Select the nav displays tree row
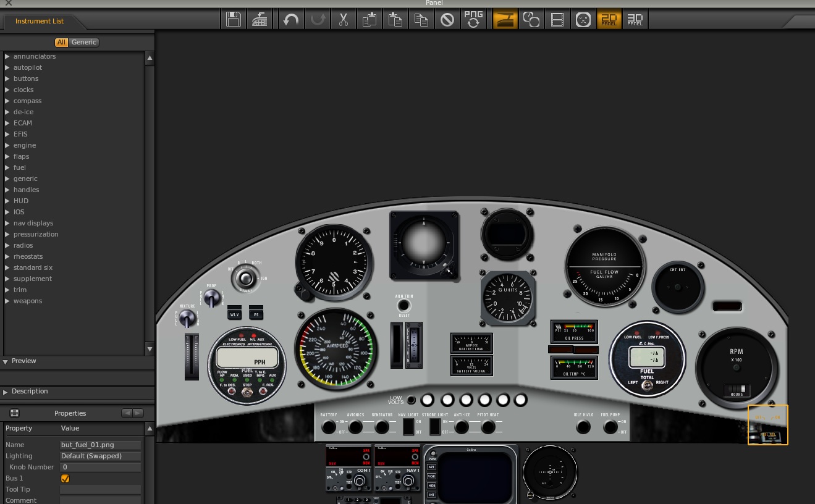This screenshot has width=815, height=504. (73, 223)
